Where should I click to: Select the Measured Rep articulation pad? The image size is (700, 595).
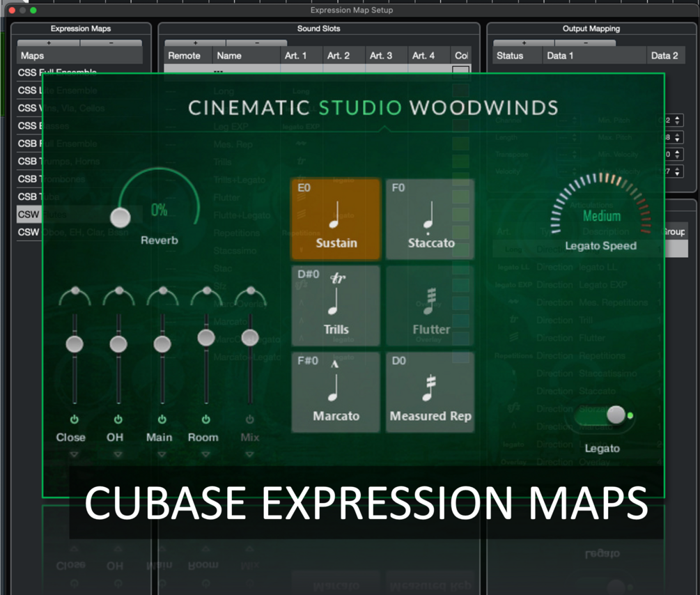[x=430, y=392]
